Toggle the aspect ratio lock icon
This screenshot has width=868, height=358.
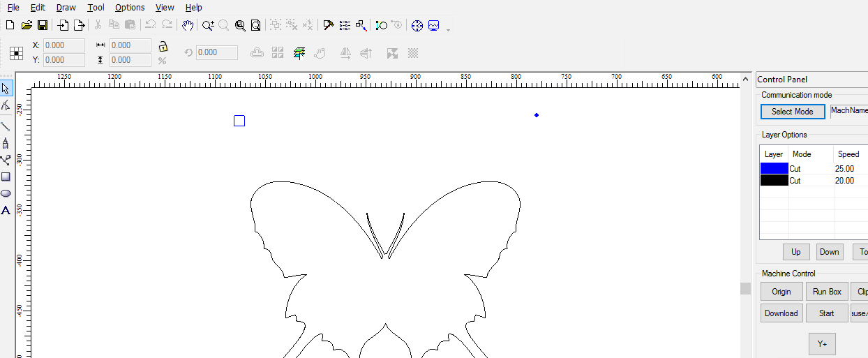(x=163, y=47)
